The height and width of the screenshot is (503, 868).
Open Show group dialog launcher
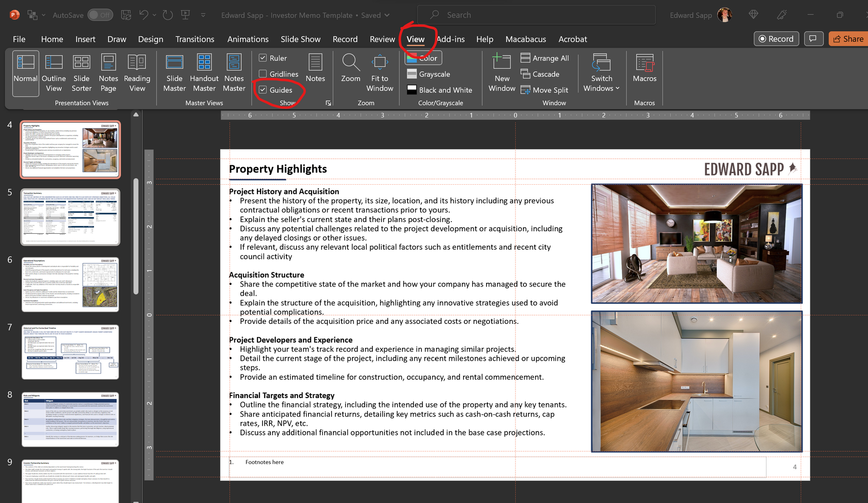(x=329, y=103)
